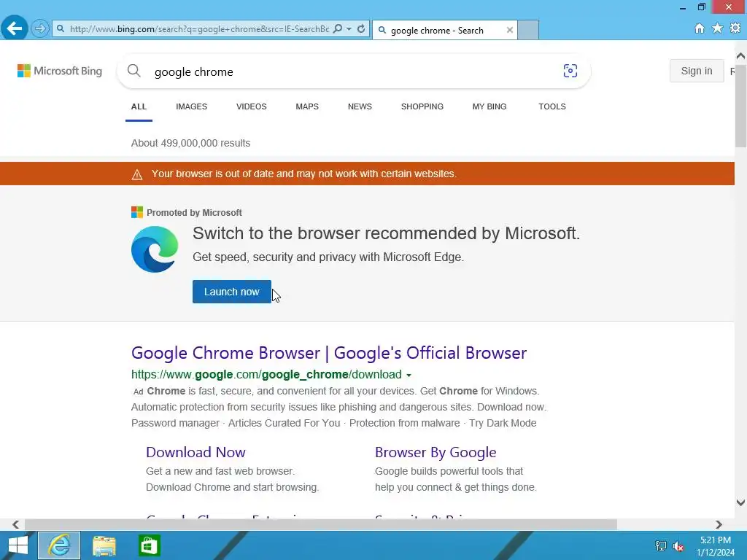Viewport: 747px width, 560px height.
Task: Open the Home page icon
Action: pyautogui.click(x=700, y=28)
